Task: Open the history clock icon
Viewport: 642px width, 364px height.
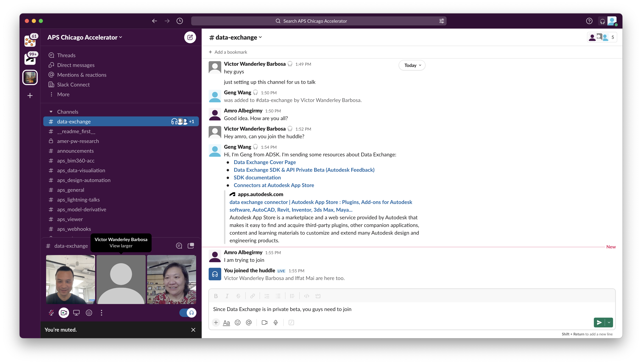Action: (180, 21)
